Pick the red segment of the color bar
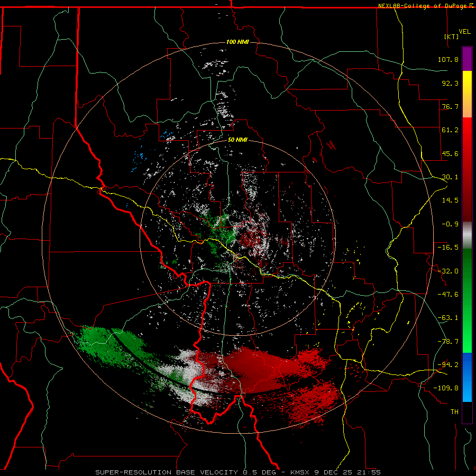The width and height of the screenshot is (476, 476). click(x=467, y=169)
